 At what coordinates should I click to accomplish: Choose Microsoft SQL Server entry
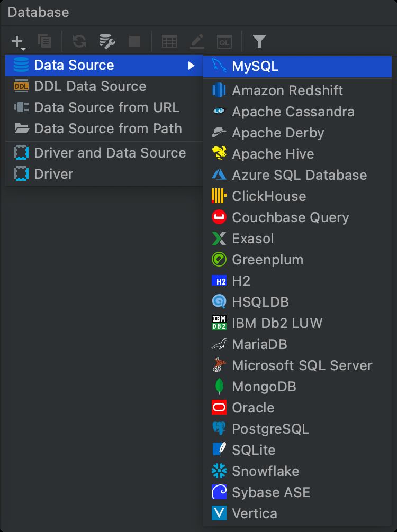302,365
